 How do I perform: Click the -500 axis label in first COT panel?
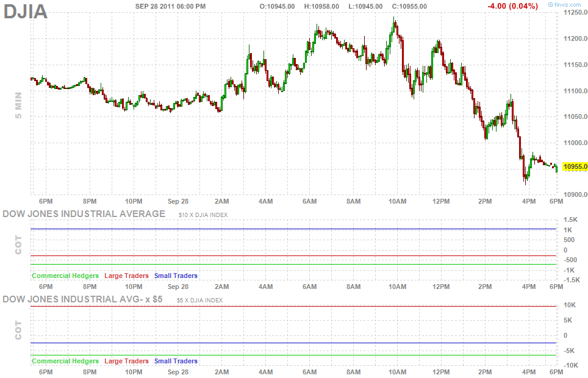coord(570,260)
